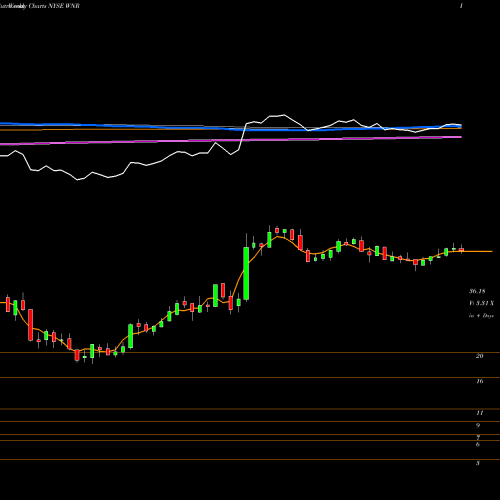
Task: Click the price level label '11'
Action: point(479,413)
